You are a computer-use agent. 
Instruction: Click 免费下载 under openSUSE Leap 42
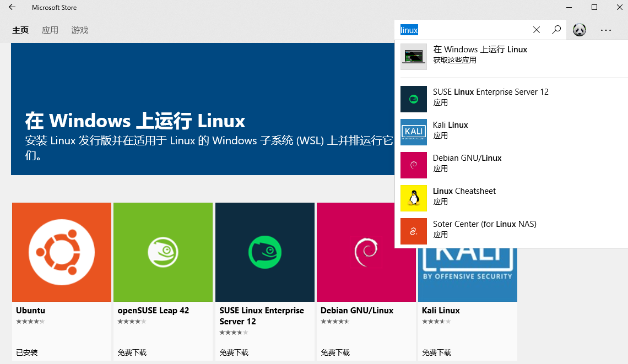[132, 352]
